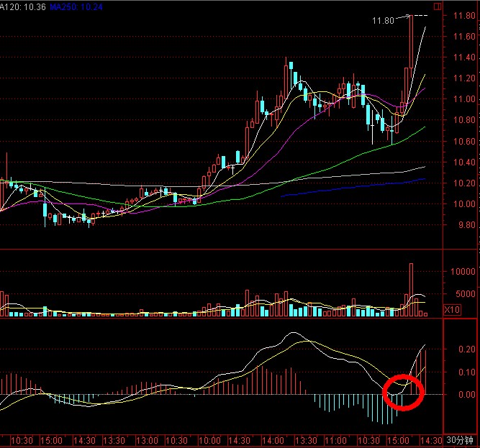This screenshot has width=480, height=448.
Task: Click the 10.00 price axis label
Action: pos(464,204)
